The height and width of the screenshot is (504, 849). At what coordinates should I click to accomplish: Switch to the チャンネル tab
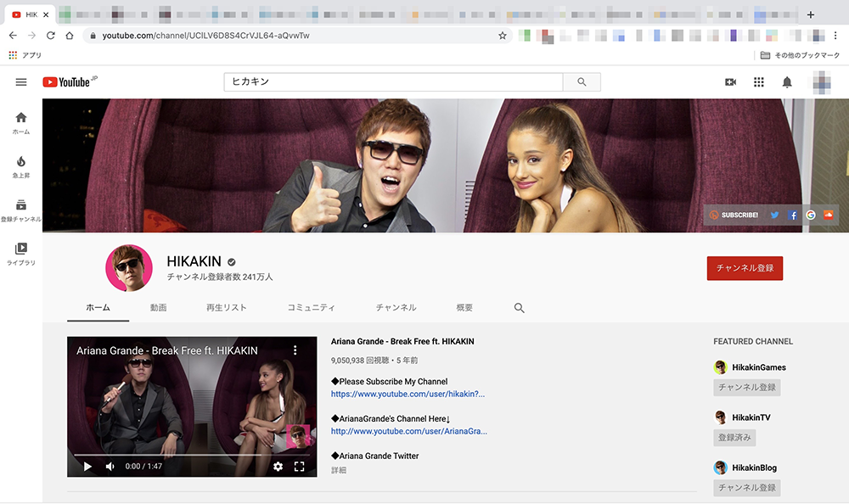[396, 307]
